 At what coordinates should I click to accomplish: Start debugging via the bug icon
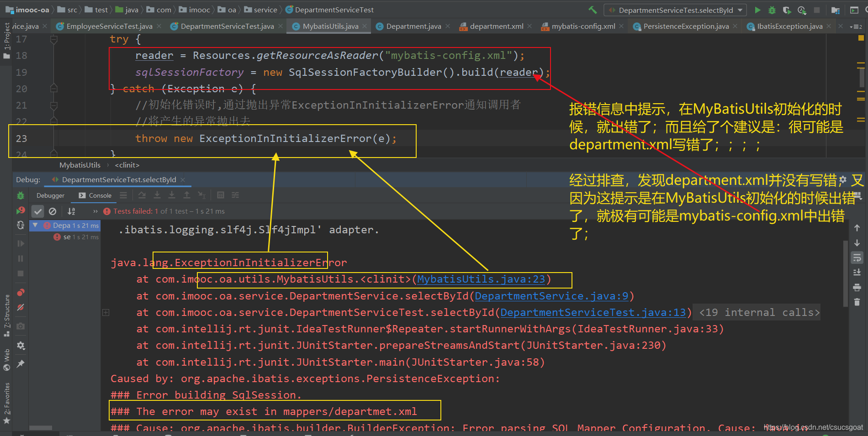click(772, 10)
